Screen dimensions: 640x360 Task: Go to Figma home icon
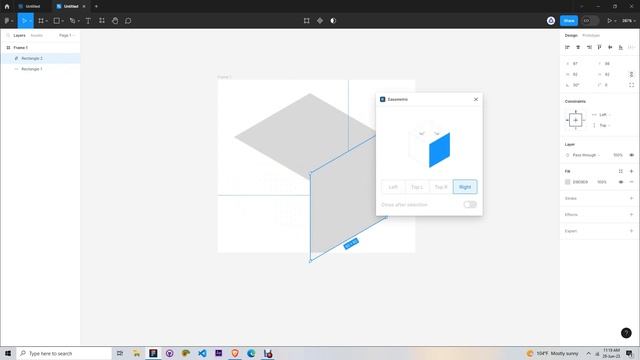7,6
